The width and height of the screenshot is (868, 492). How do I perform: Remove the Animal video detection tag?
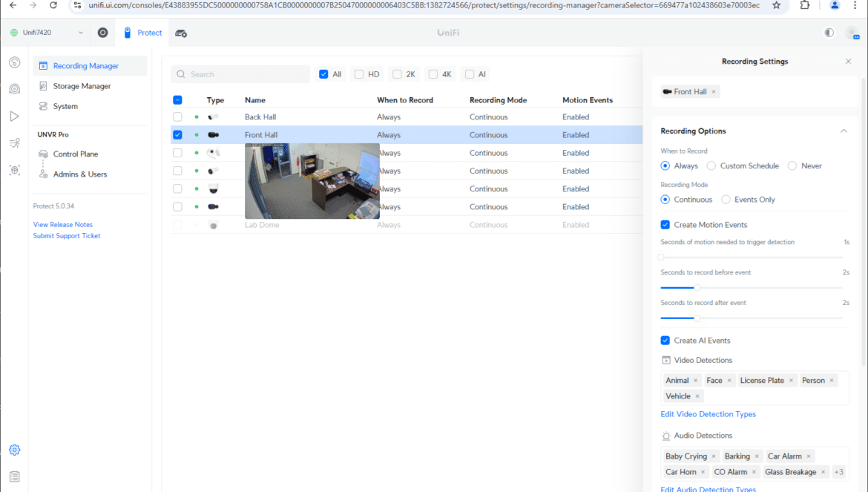click(x=696, y=381)
